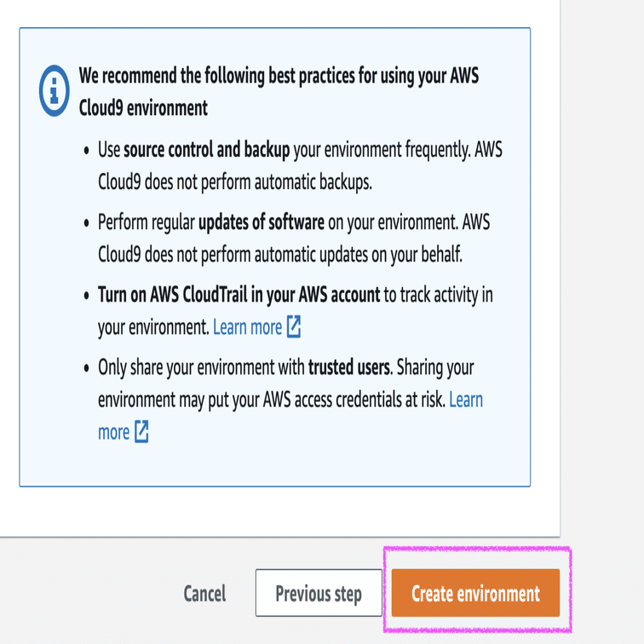Click the bullet dot before 'Only share your environment'
The image size is (644, 644).
pos(88,369)
